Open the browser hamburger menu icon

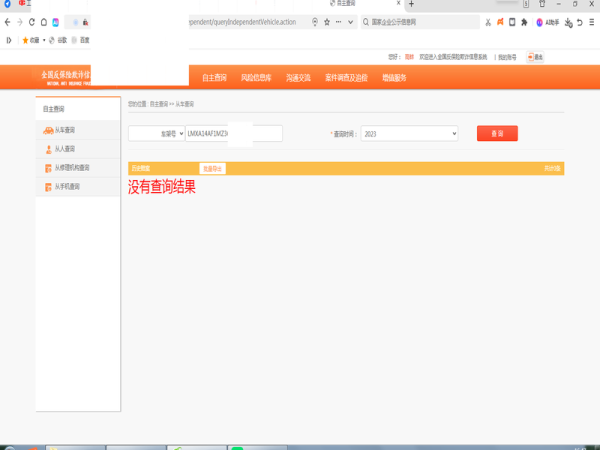(592, 23)
